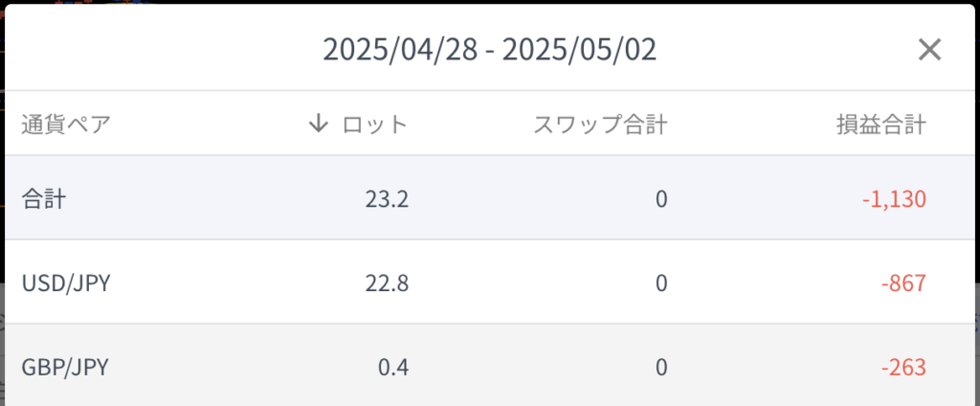This screenshot has height=406, width=980.
Task: Sort by 損益合計 column header
Action: point(880,124)
